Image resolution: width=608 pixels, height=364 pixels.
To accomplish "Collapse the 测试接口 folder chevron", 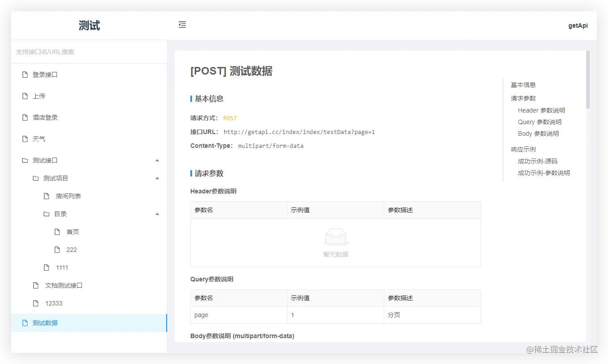I will coord(157,160).
